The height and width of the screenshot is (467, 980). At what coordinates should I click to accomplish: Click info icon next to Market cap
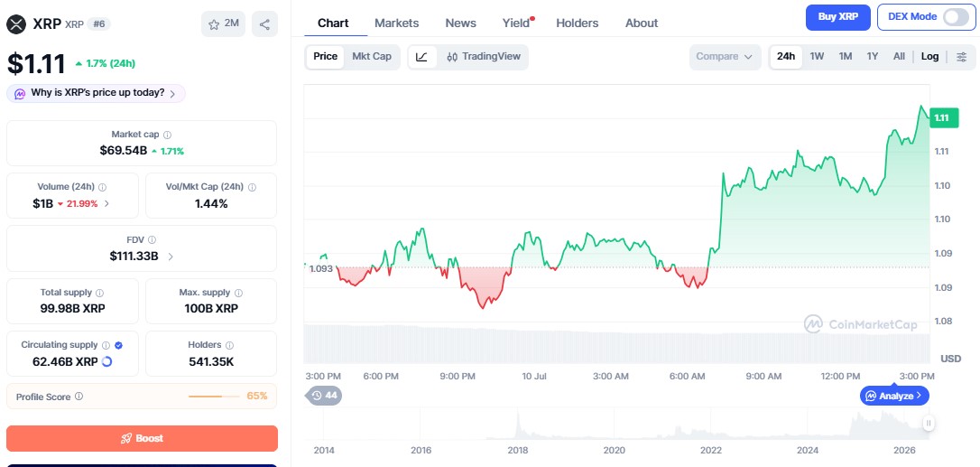(168, 135)
